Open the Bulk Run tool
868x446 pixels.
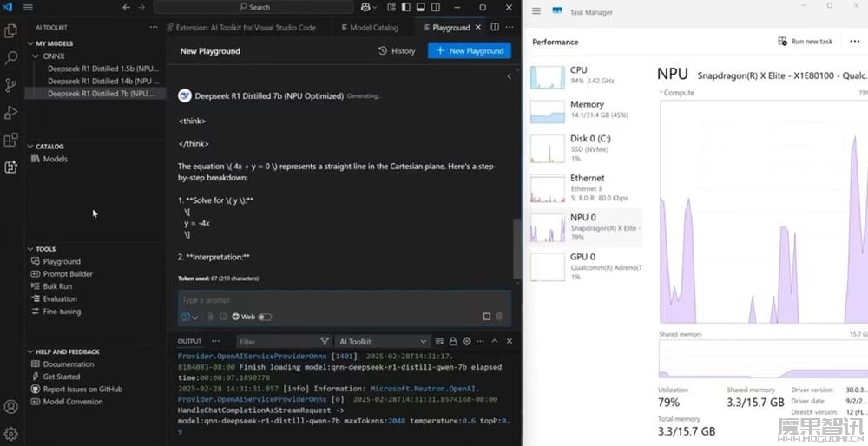coord(51,286)
